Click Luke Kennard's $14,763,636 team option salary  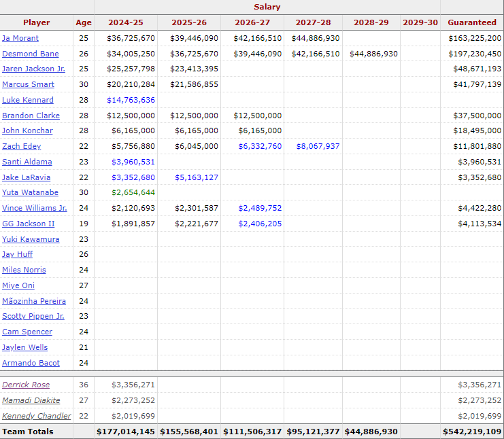pyautogui.click(x=131, y=100)
